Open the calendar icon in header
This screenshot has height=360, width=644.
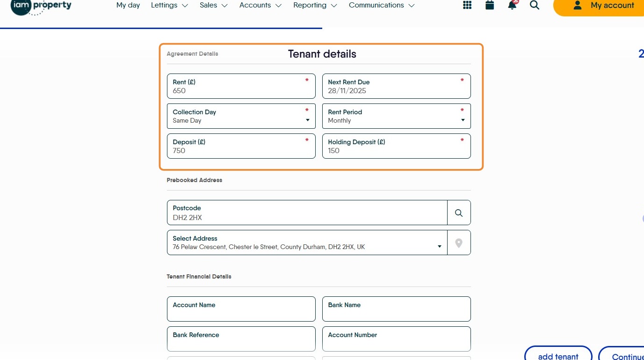tap(490, 5)
